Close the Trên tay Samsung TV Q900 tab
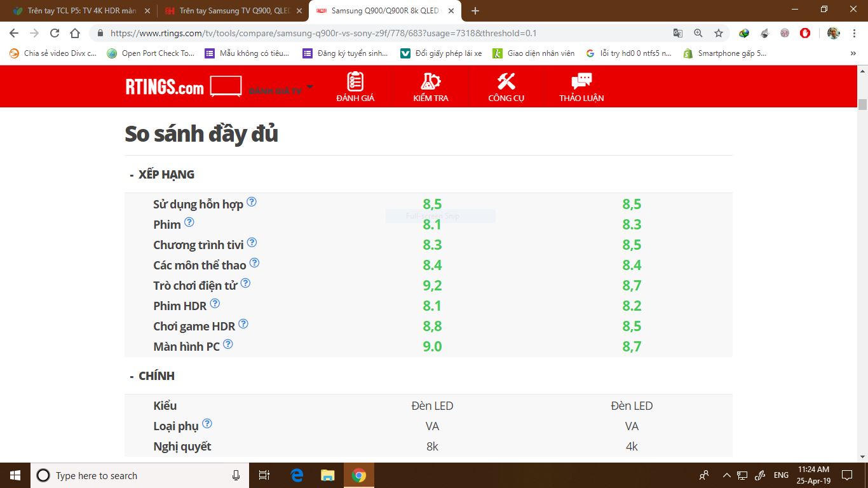Image resolution: width=868 pixels, height=488 pixels. coord(299,11)
